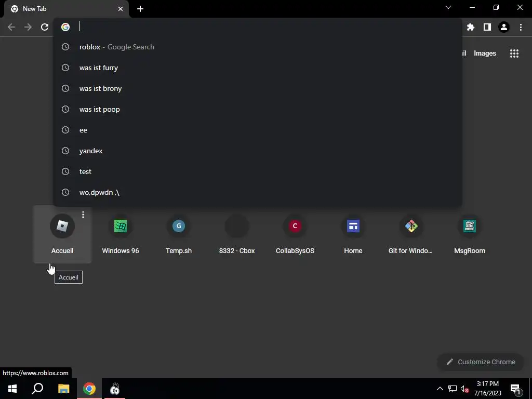
Task: Click the muted volume tray icon
Action: (x=464, y=389)
